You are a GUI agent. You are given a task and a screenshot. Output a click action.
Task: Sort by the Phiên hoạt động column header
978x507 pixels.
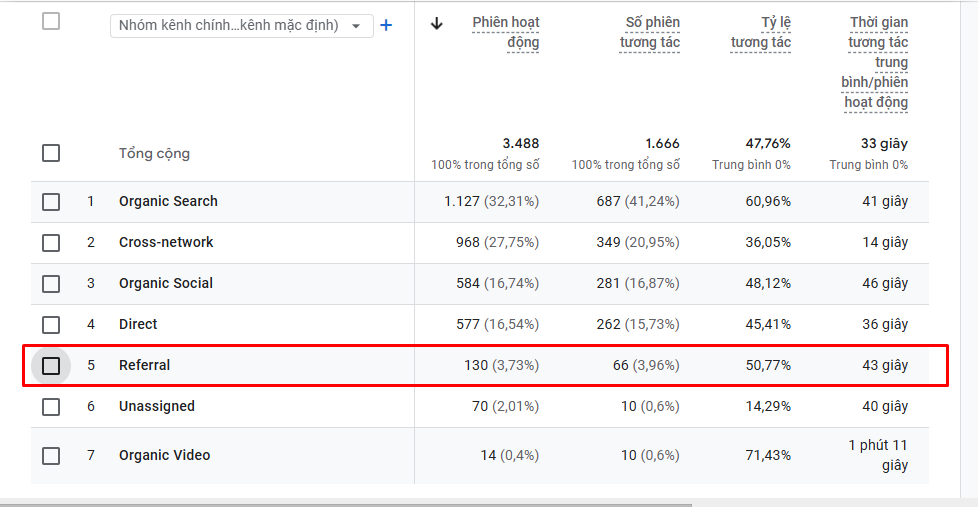click(x=506, y=32)
